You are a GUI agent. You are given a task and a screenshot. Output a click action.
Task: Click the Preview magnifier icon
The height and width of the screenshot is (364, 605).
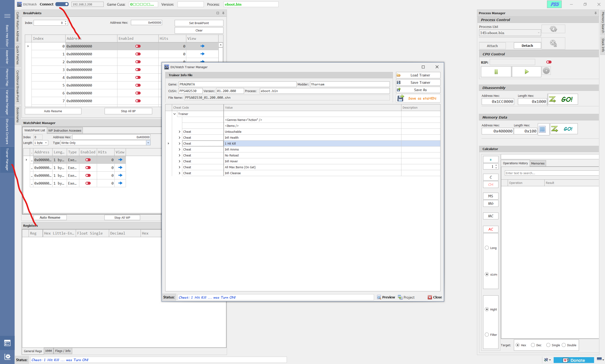pyautogui.click(x=379, y=297)
